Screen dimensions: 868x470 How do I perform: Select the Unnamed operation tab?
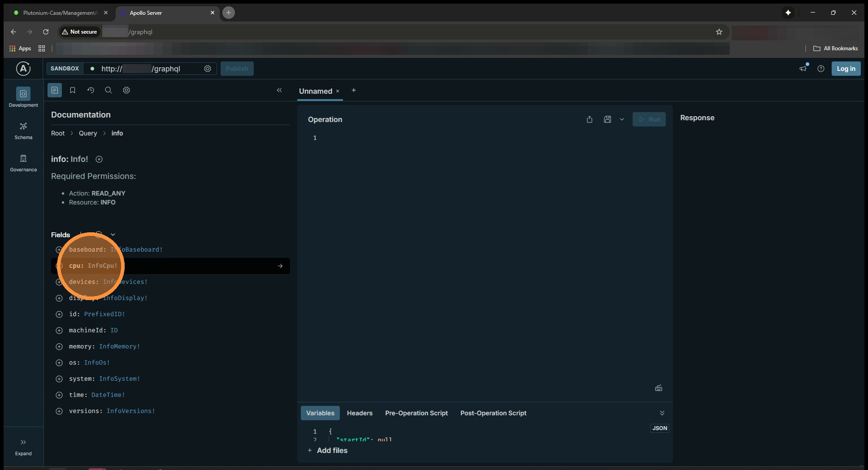coord(316,91)
